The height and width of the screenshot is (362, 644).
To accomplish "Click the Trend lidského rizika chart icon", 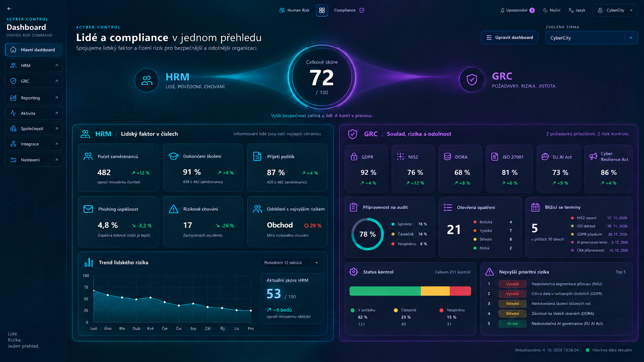I will 89,262.
